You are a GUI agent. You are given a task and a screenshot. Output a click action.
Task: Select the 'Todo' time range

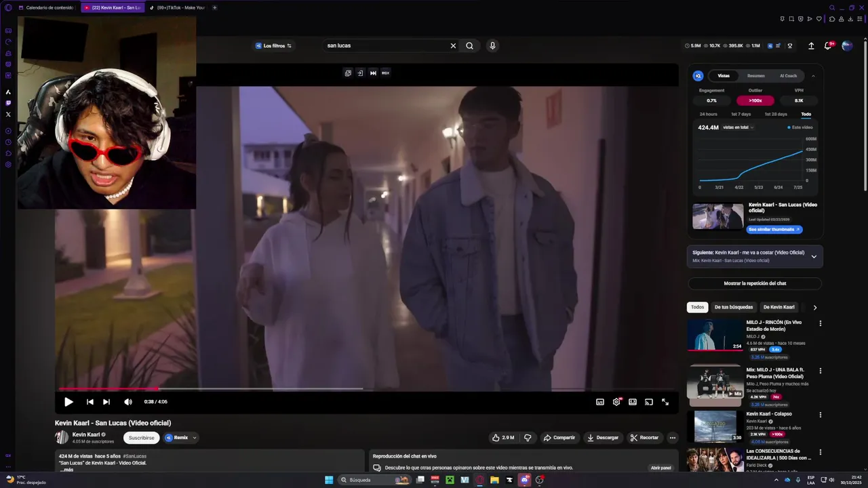806,114
